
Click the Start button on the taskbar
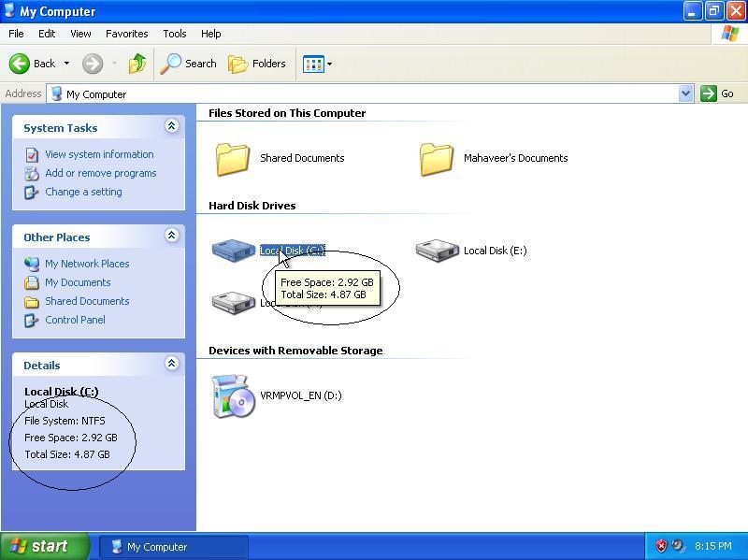(42, 546)
